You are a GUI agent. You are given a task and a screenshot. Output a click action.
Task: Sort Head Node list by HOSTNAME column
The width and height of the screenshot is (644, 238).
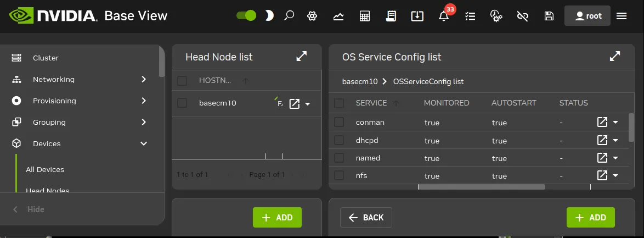(215, 81)
